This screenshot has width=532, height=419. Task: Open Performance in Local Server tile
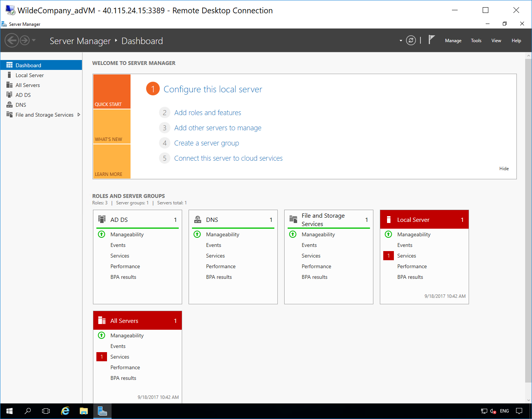pyautogui.click(x=412, y=266)
